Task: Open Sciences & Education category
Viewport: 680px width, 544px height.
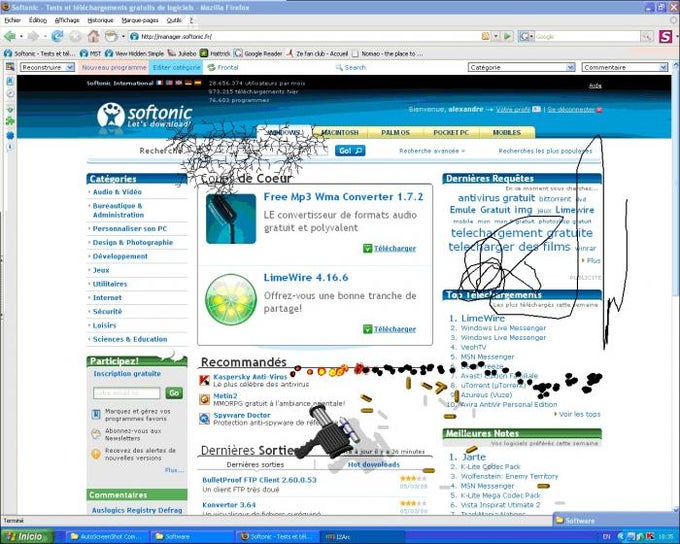Action: 130,339
